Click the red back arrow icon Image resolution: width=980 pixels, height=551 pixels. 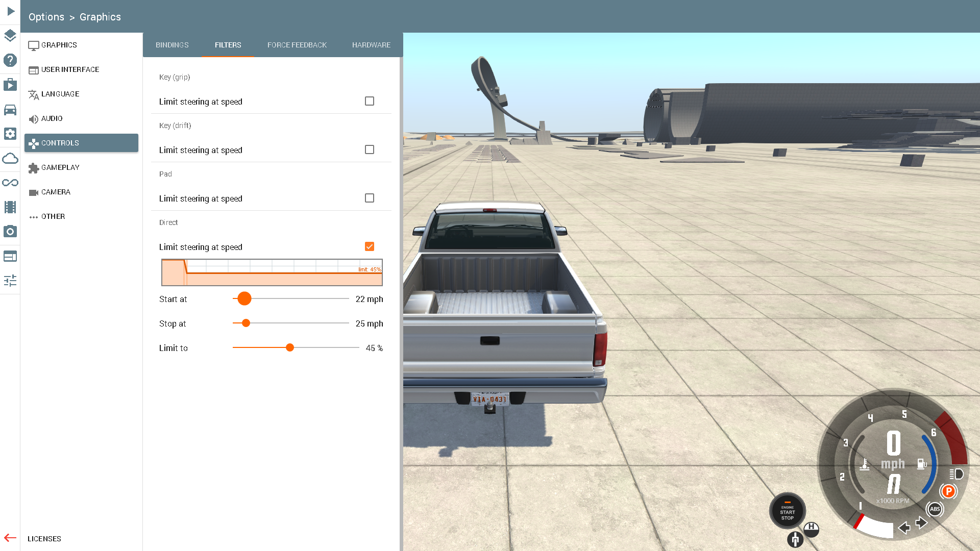(x=10, y=538)
